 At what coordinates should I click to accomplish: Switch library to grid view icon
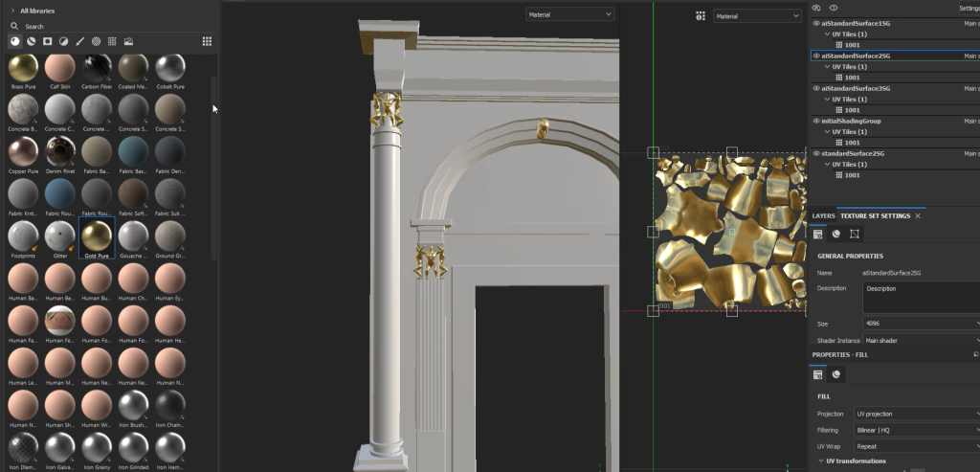click(207, 41)
